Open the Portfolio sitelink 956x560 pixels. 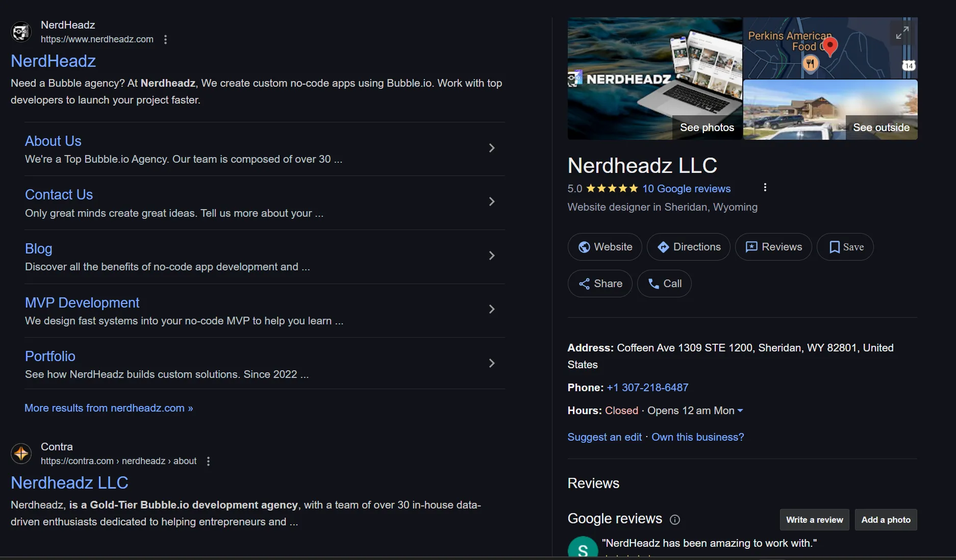point(50,356)
